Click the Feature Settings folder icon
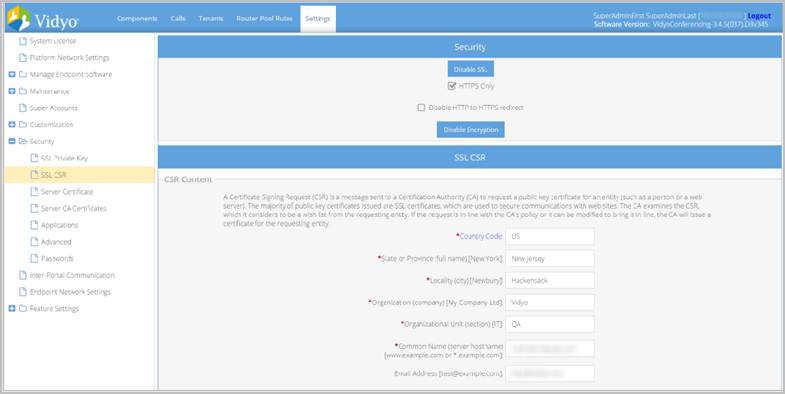785x394 pixels. [23, 308]
